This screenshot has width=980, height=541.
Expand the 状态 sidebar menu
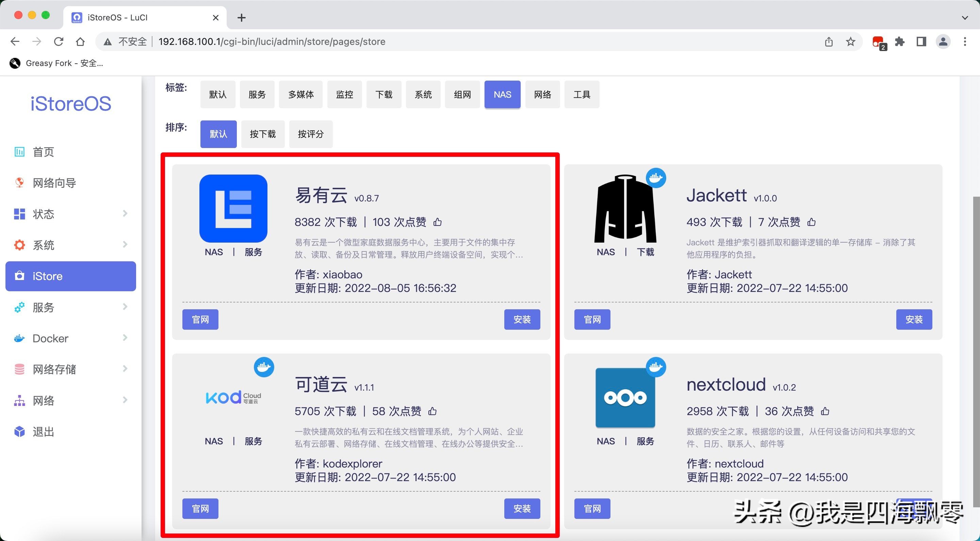coord(125,213)
